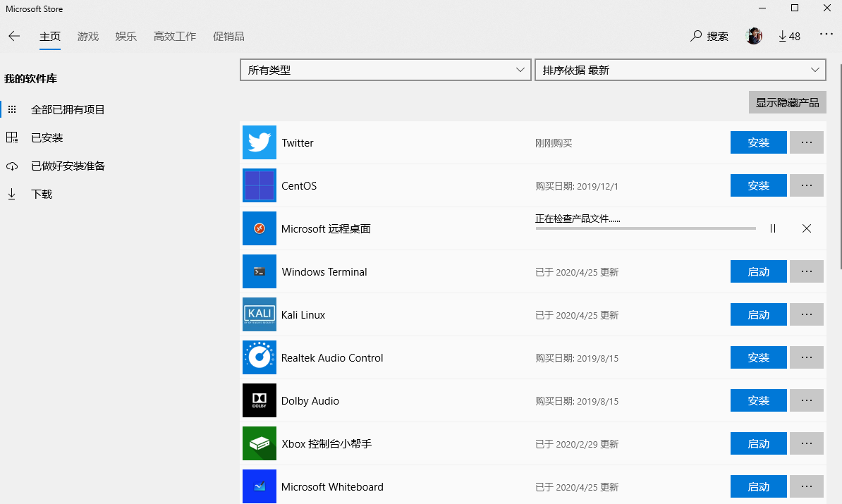Switch to the 娱乐 tab
842x504 pixels.
tap(126, 36)
